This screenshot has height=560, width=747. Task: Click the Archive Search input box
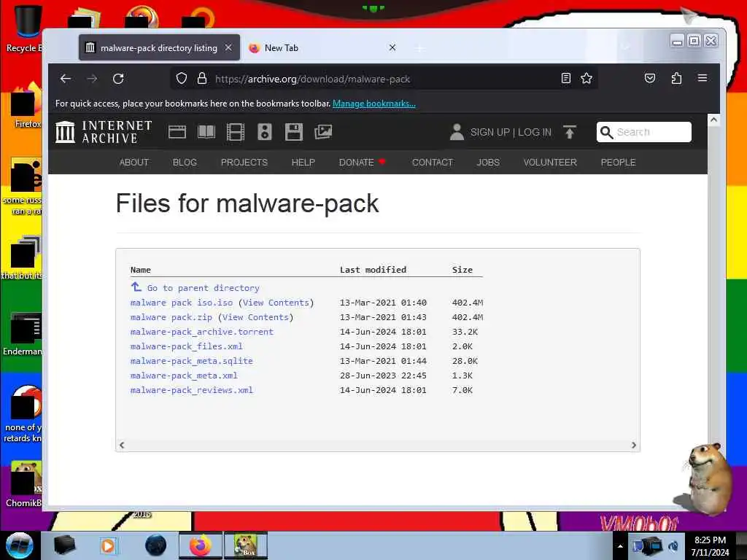[x=643, y=132]
